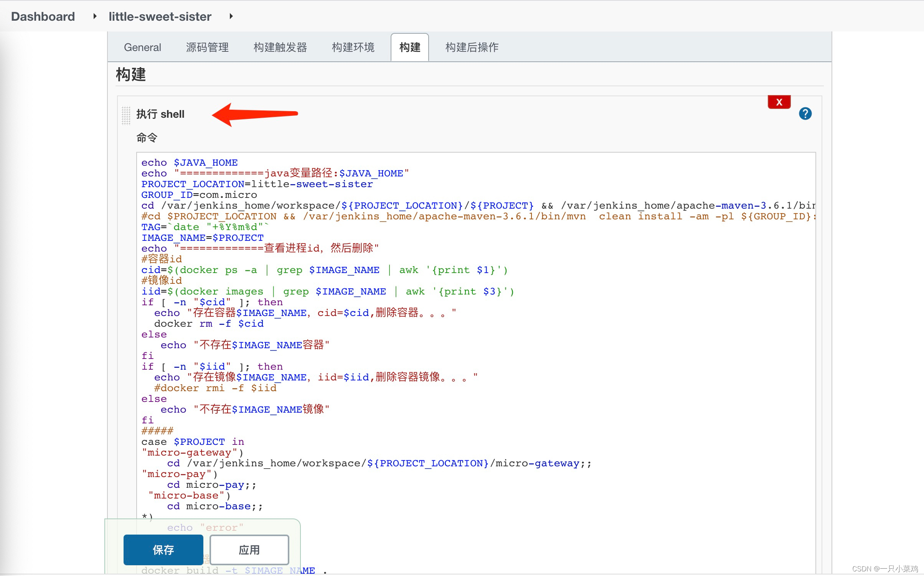Click the 命令 field label
The image size is (924, 576).
coord(147,138)
